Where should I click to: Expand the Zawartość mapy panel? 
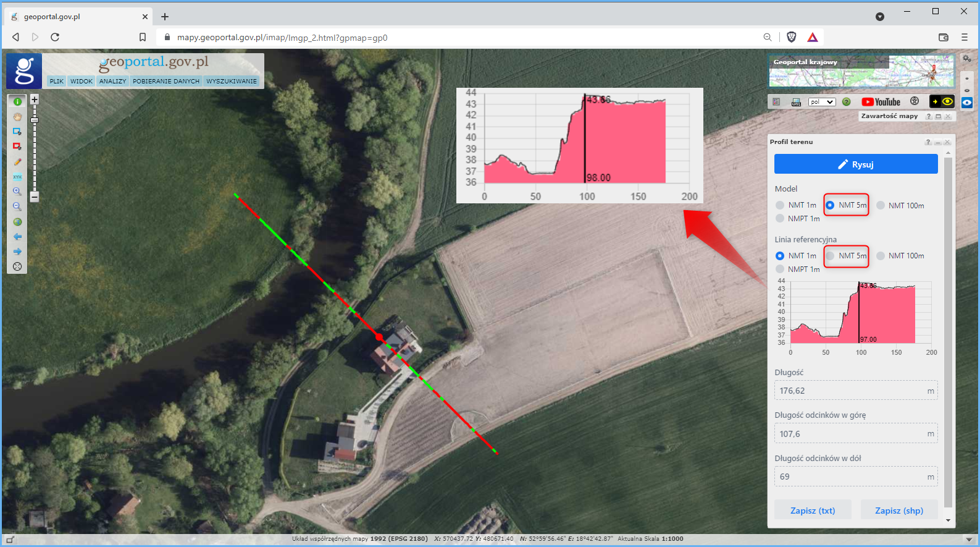point(938,116)
